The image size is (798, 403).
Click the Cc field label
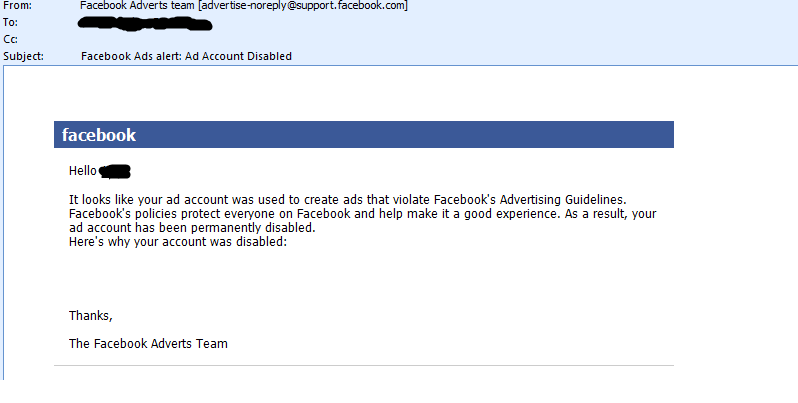(11, 39)
